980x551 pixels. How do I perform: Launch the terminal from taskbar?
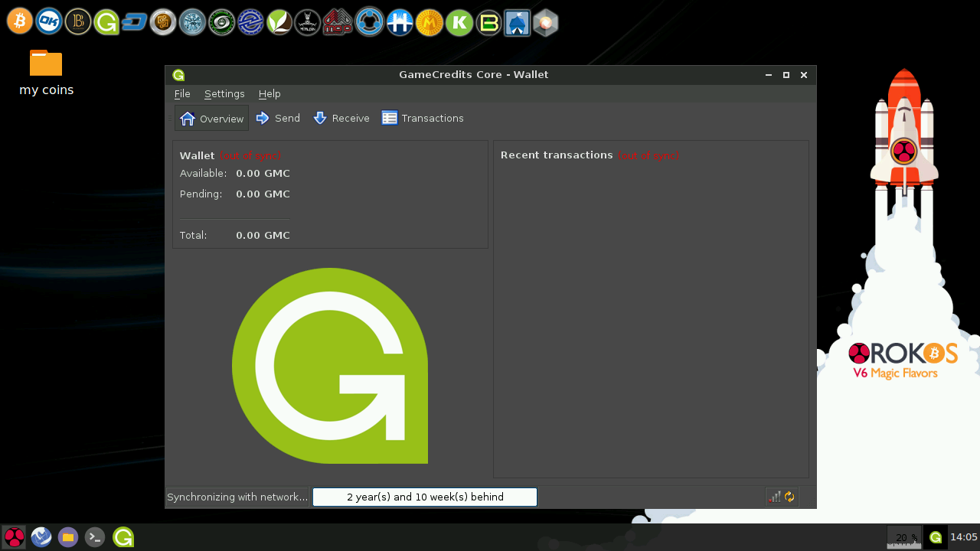[x=95, y=537]
